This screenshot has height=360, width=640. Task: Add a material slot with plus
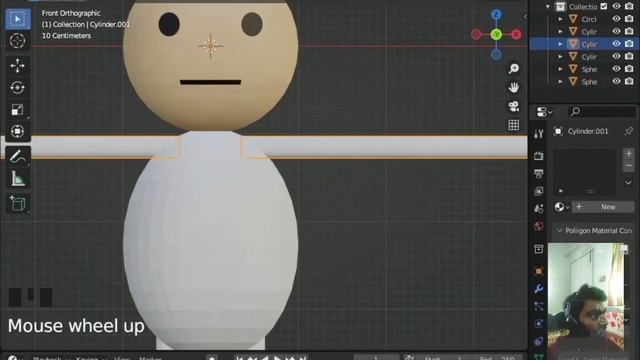[629, 153]
